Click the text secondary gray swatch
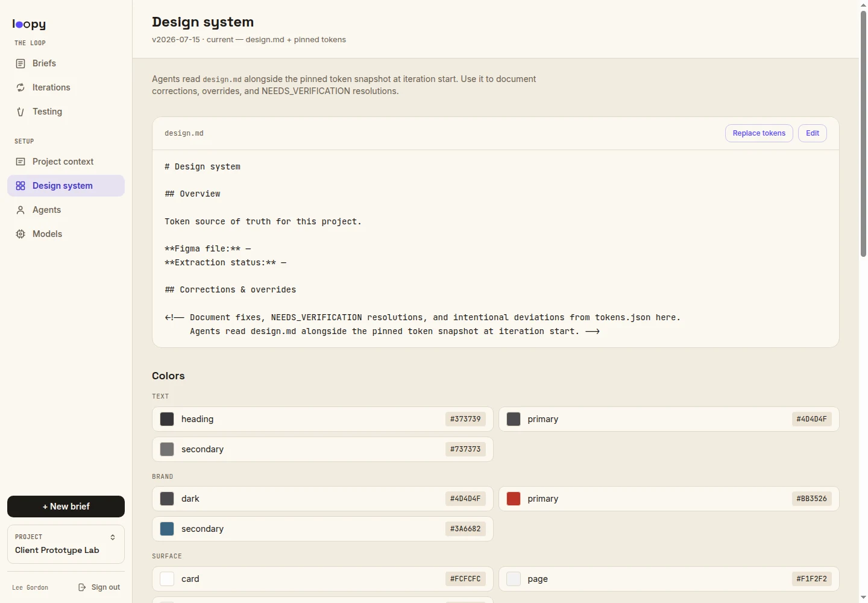The width and height of the screenshot is (868, 603). pyautogui.click(x=167, y=449)
